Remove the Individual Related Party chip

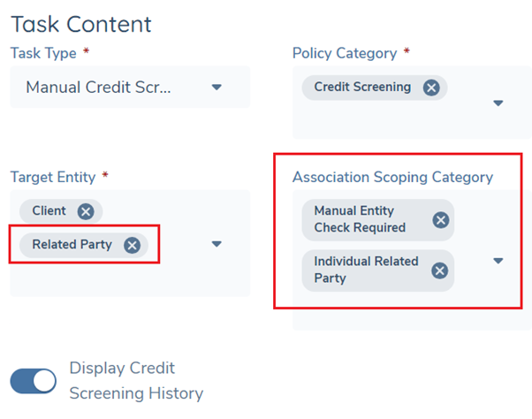(x=440, y=270)
